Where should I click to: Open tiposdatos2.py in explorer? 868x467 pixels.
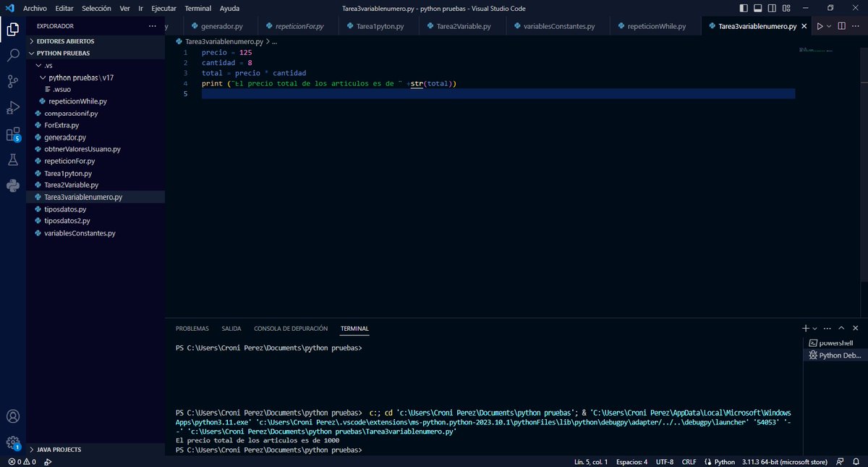coord(95,221)
